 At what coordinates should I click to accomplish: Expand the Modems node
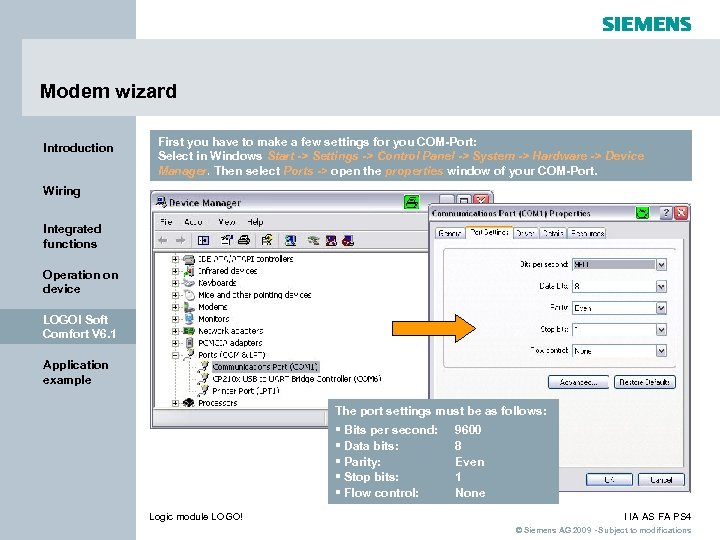[175, 307]
